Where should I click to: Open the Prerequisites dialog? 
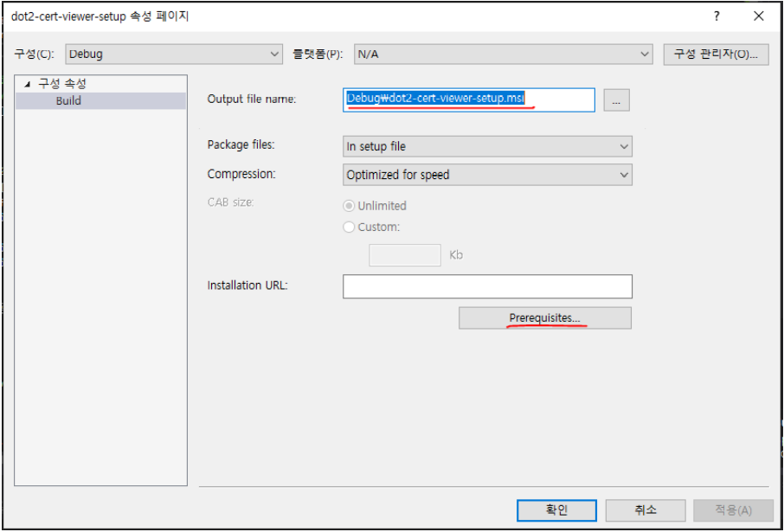pos(544,317)
